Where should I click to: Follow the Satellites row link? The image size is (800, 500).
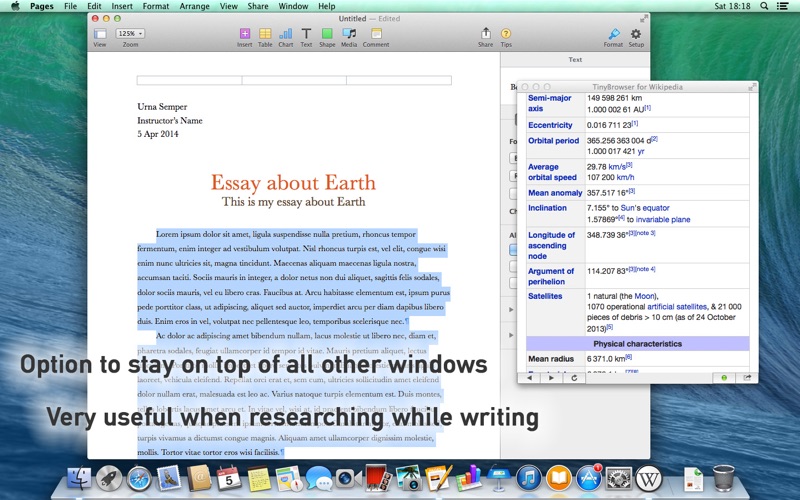coord(545,296)
